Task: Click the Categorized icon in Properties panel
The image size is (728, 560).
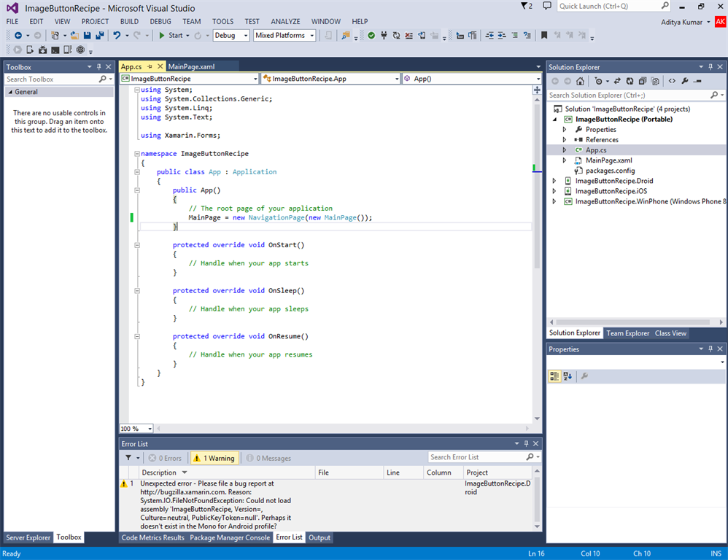Action: [x=554, y=376]
